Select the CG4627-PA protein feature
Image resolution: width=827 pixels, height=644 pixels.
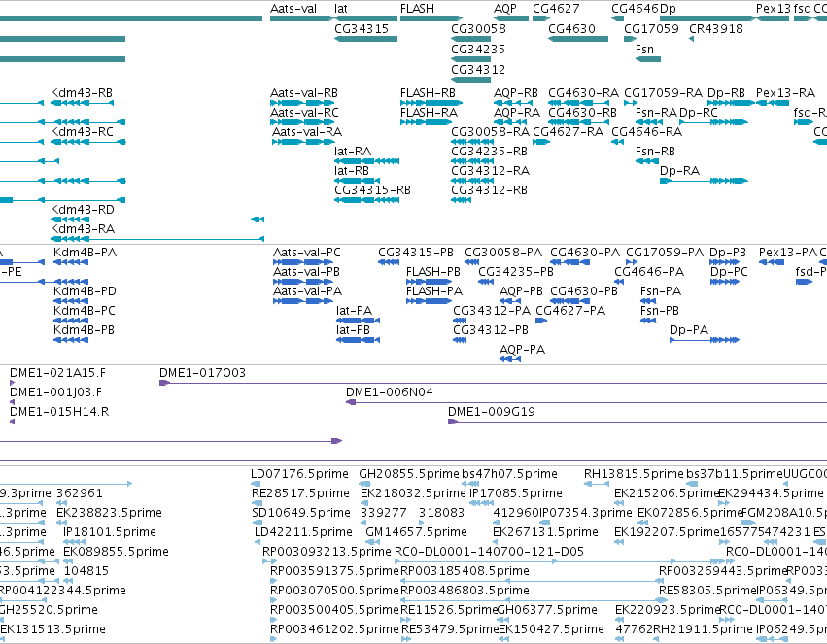[541, 320]
